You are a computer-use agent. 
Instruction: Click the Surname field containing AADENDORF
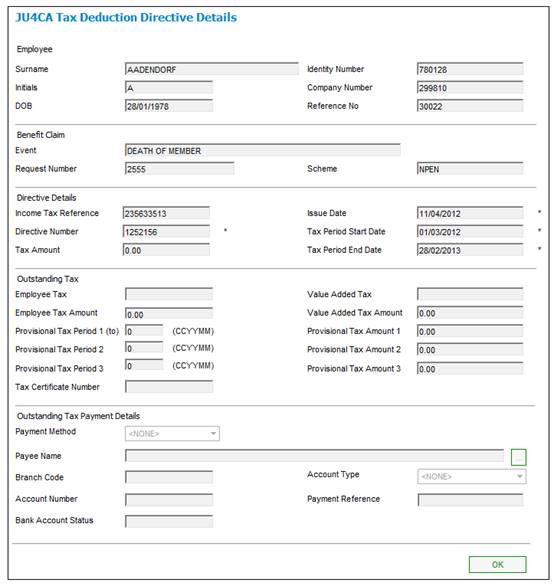[212, 69]
